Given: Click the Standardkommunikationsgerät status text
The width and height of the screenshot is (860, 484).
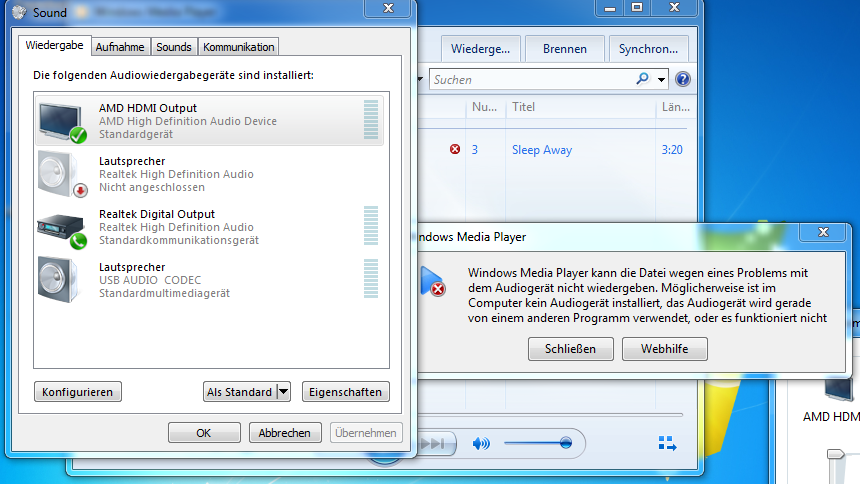Looking at the screenshot, I should (x=179, y=240).
